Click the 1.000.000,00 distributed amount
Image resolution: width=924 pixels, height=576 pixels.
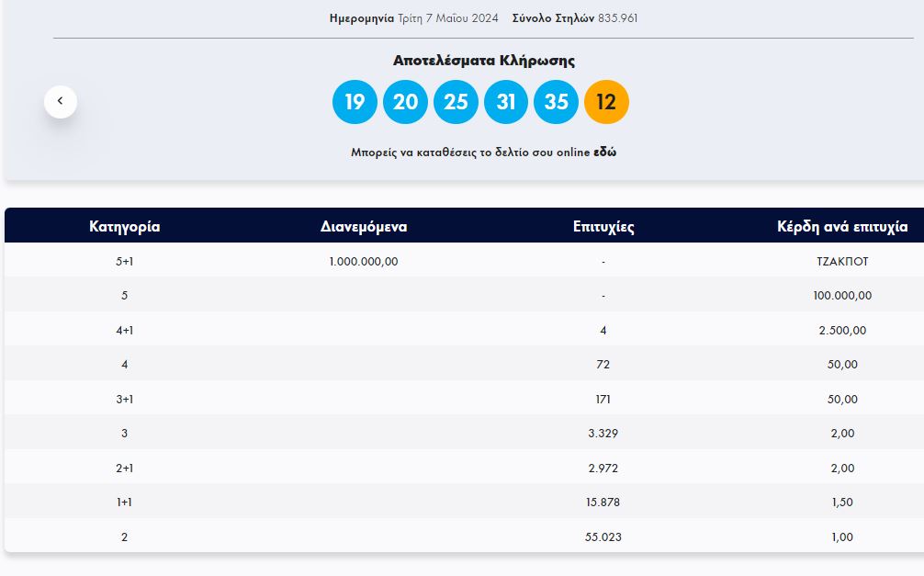(x=364, y=261)
